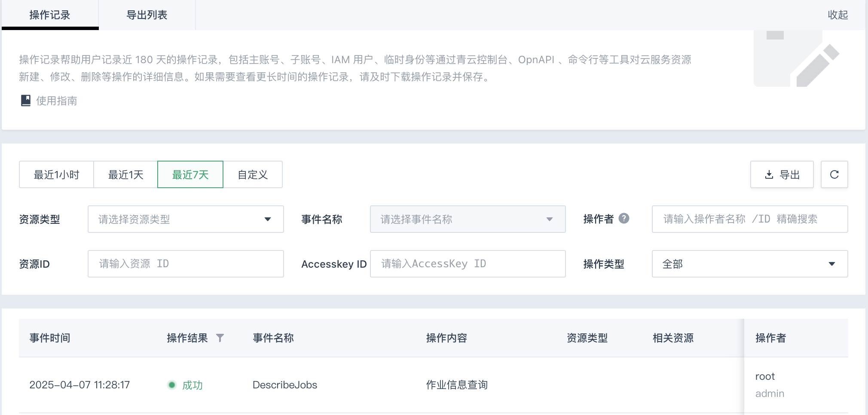Click the DescribeJobs event row
This screenshot has height=415, width=868.
[x=284, y=385]
